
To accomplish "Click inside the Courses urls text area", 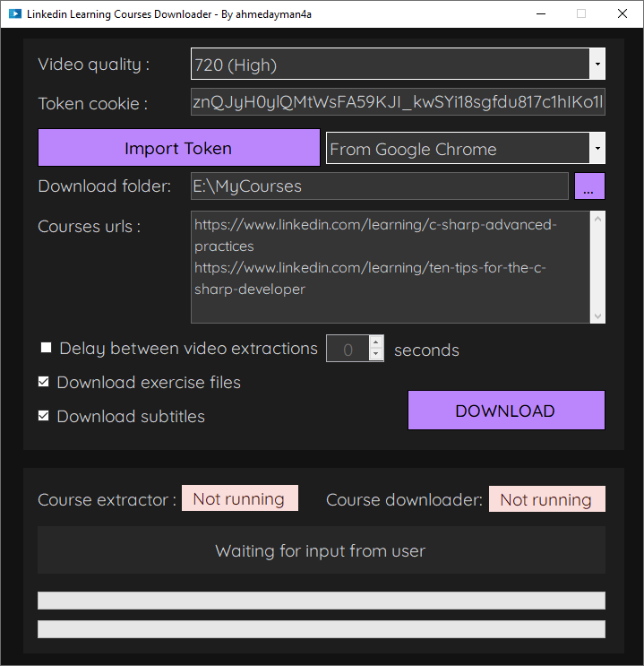I will coord(391,267).
